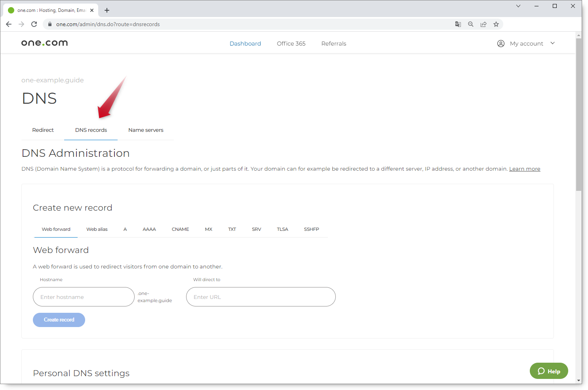The width and height of the screenshot is (588, 390).
Task: Bookmark this page with the star icon
Action: coord(496,24)
